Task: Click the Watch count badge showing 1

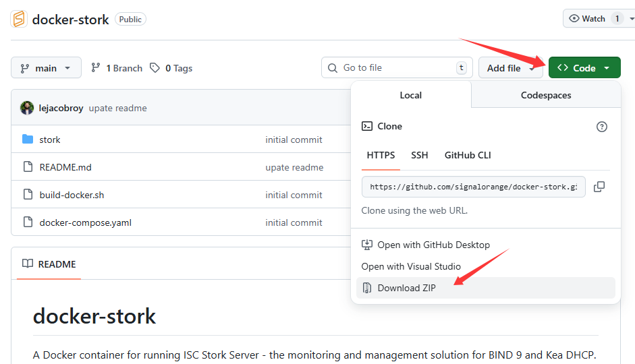Action: click(617, 19)
